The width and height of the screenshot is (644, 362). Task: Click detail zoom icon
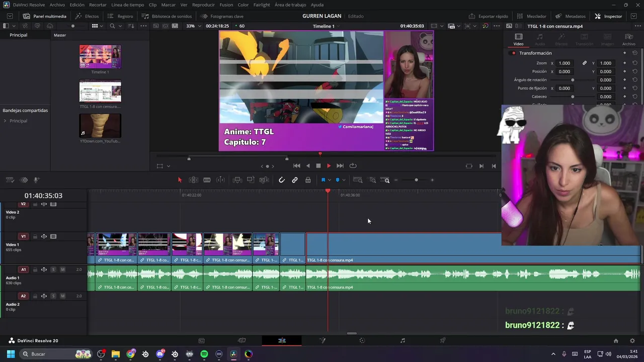click(373, 180)
